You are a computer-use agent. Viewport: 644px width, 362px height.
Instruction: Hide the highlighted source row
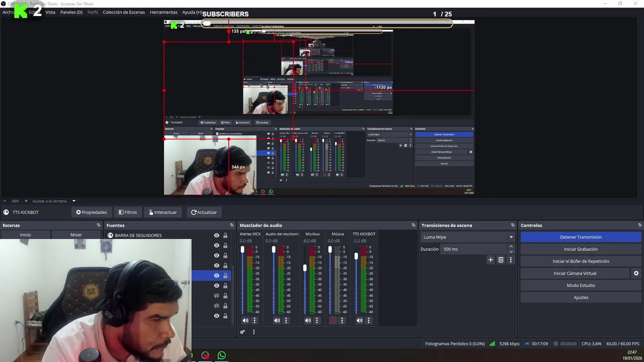(217, 276)
